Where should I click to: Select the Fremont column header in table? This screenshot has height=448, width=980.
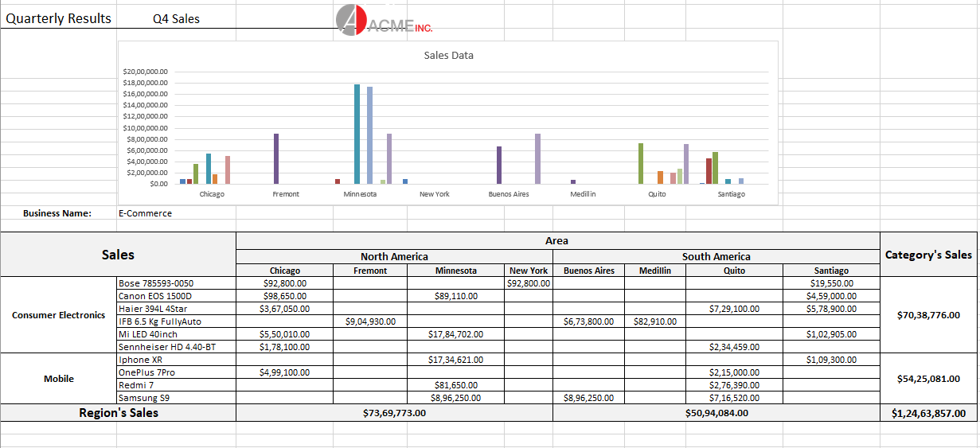(370, 271)
